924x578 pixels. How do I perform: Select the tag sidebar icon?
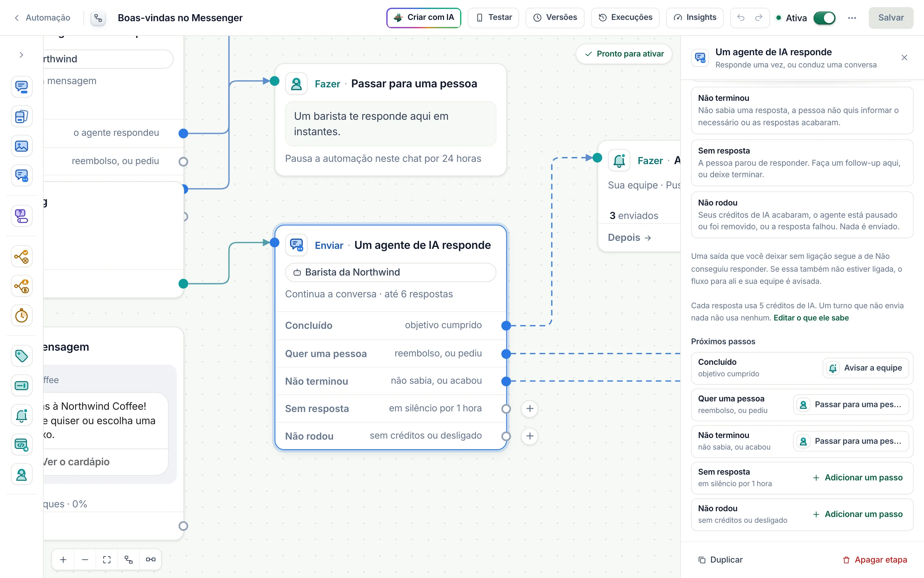click(x=21, y=356)
